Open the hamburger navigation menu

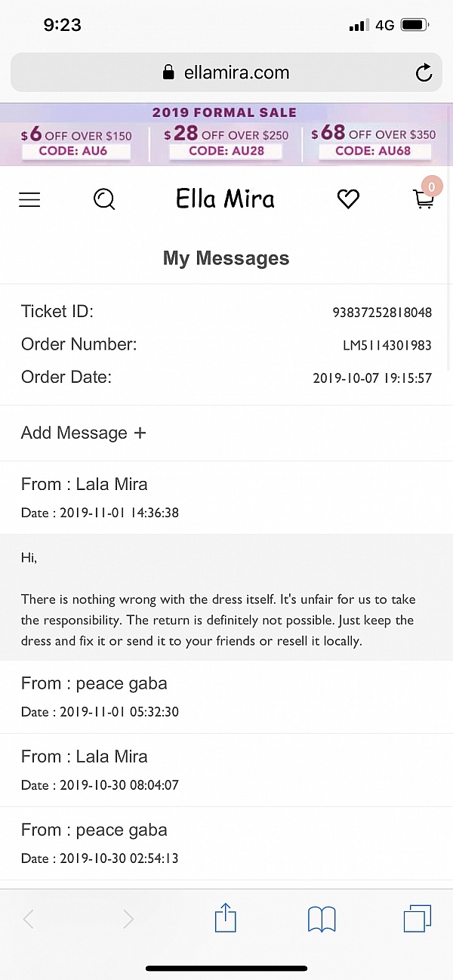(x=29, y=199)
